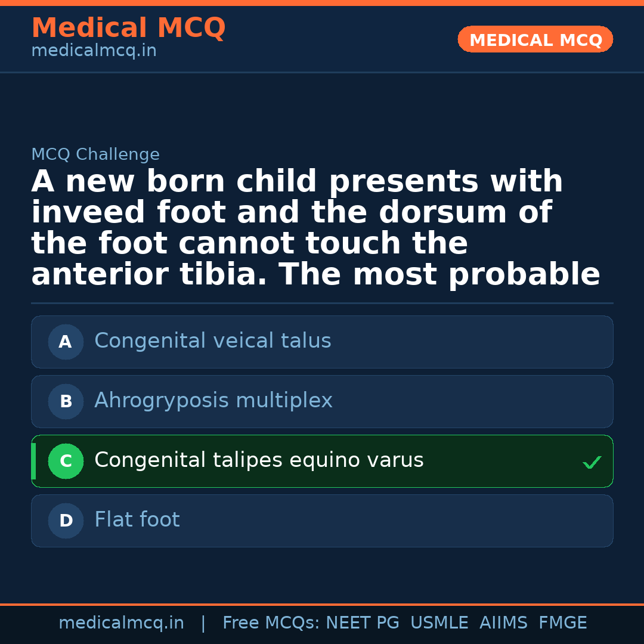Select the B letter circle badge

click(x=66, y=402)
